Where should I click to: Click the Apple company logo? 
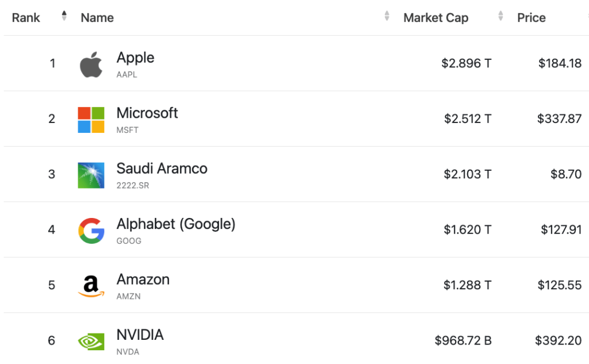(x=91, y=64)
